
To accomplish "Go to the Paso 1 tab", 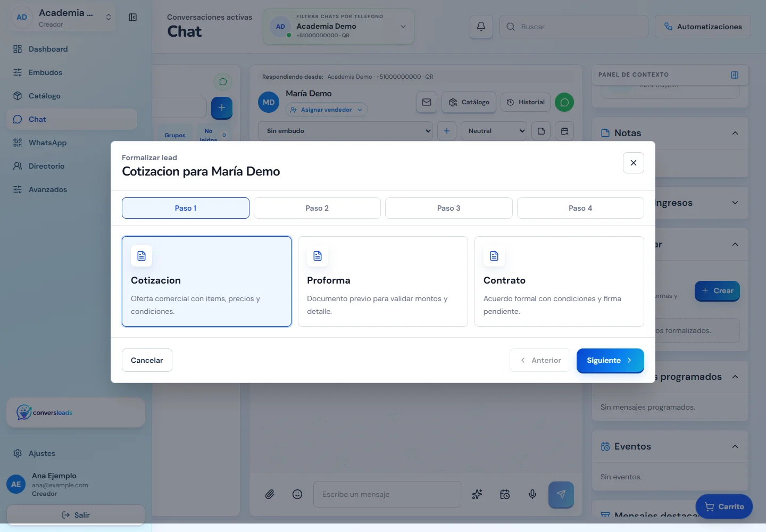I will point(186,208).
